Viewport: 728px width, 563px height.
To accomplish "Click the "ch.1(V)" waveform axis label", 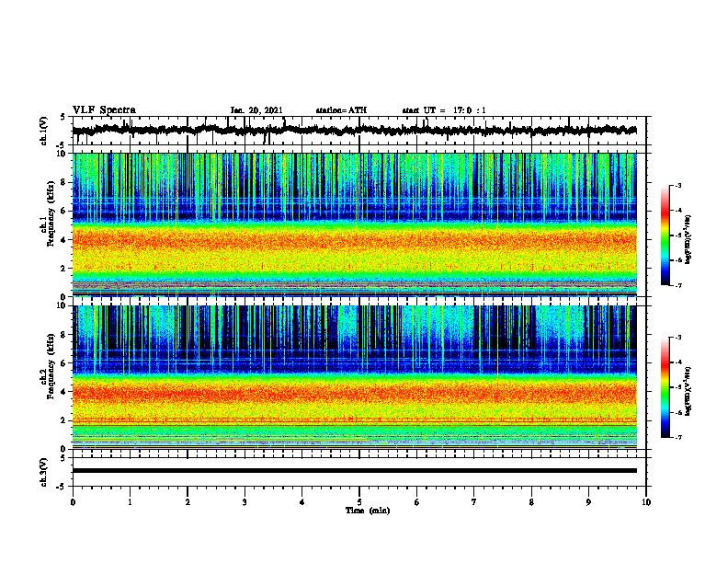I will coord(44,131).
